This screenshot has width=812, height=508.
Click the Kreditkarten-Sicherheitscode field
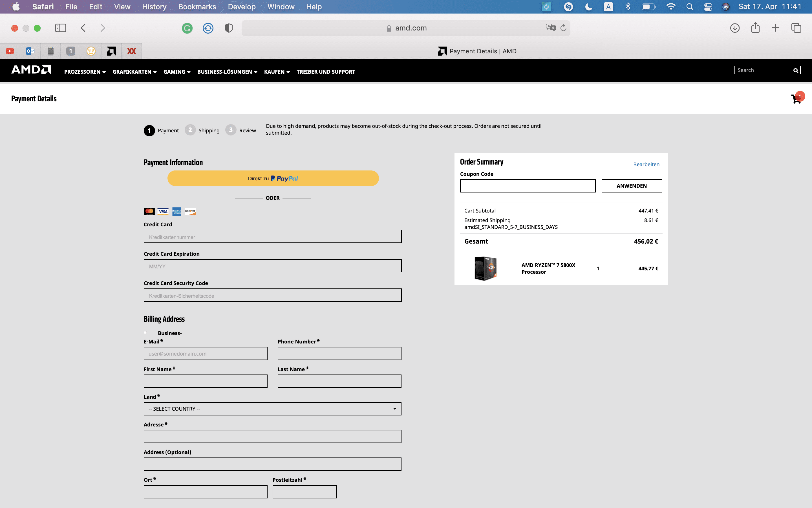(x=272, y=295)
